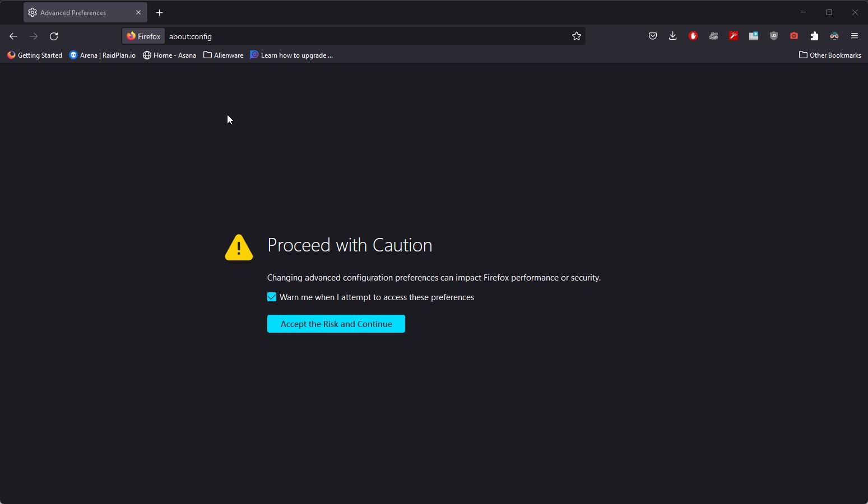Expand the Other Bookmarks folder

click(x=830, y=55)
